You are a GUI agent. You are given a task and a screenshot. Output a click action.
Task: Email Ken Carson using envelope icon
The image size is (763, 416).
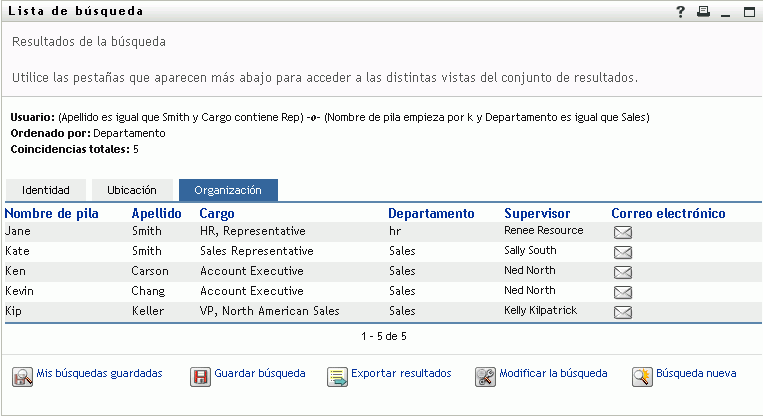[x=622, y=272]
